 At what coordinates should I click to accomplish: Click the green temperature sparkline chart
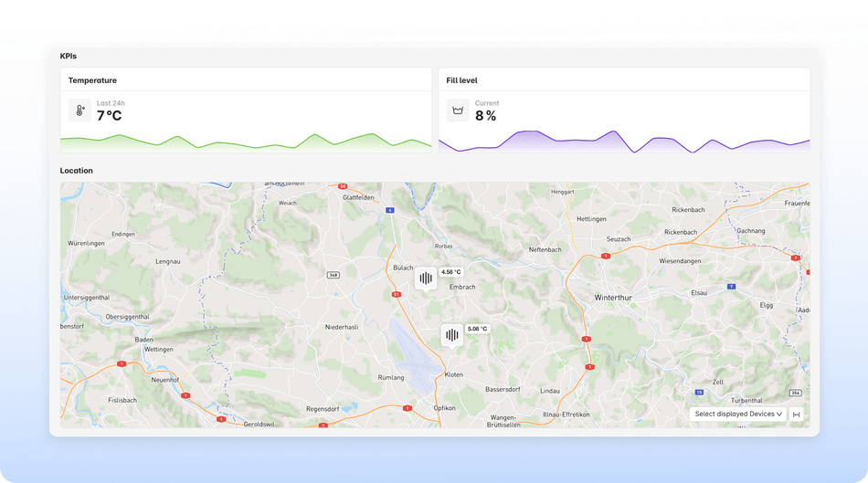[246, 142]
